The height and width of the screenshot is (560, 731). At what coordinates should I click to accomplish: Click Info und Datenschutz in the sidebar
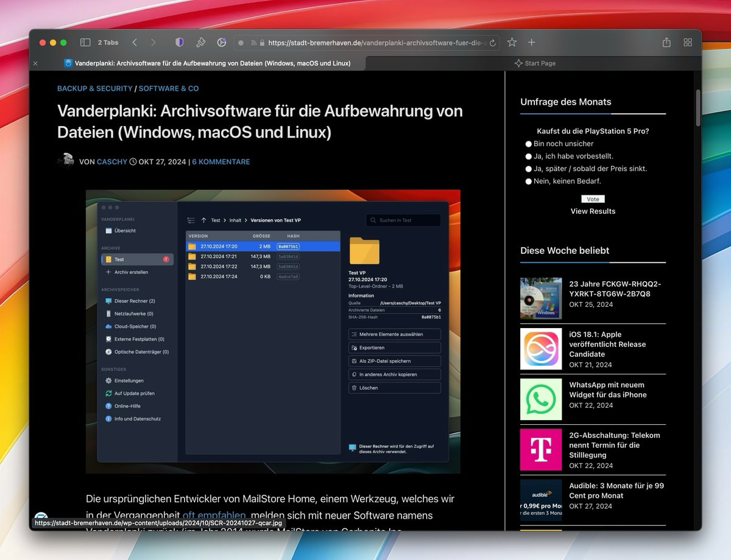139,419
